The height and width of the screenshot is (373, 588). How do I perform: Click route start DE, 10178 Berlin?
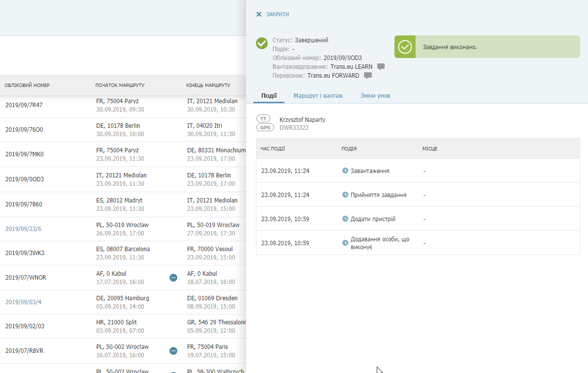pyautogui.click(x=118, y=126)
